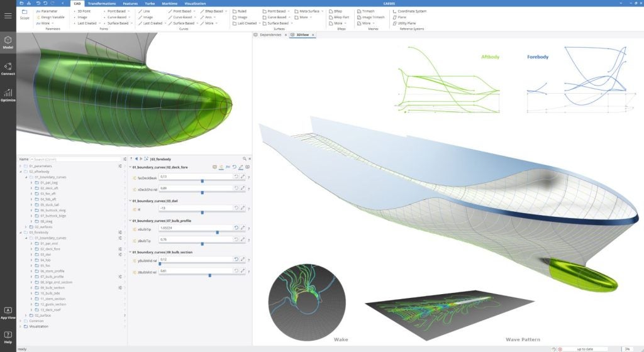Open the App View panel
644x352 pixels.
(x=8, y=312)
